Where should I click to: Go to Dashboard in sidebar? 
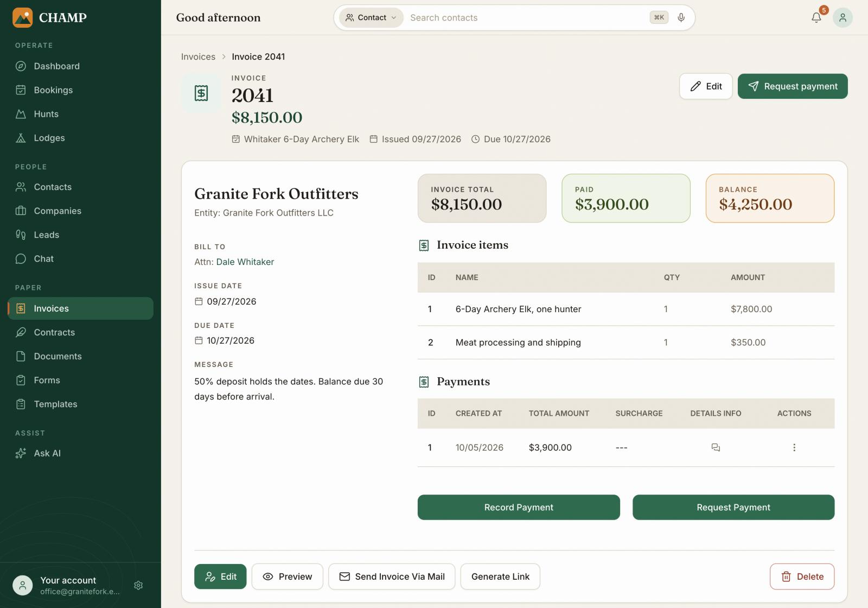80,66
